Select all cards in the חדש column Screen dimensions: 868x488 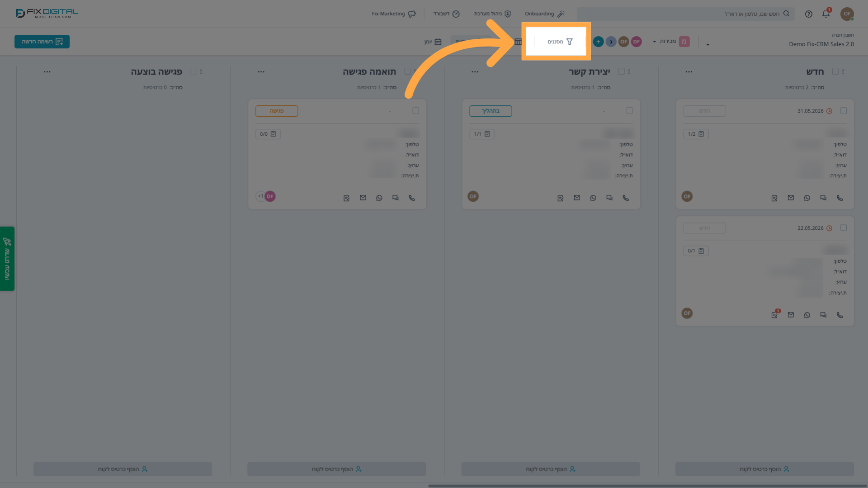pos(835,71)
